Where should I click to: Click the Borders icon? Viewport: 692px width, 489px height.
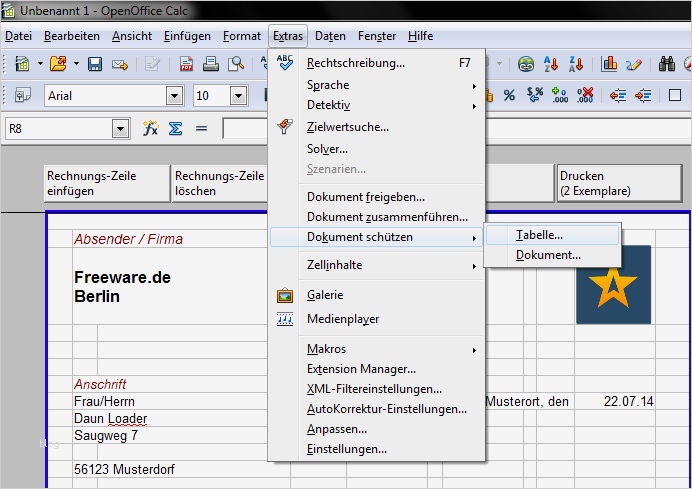(x=675, y=95)
